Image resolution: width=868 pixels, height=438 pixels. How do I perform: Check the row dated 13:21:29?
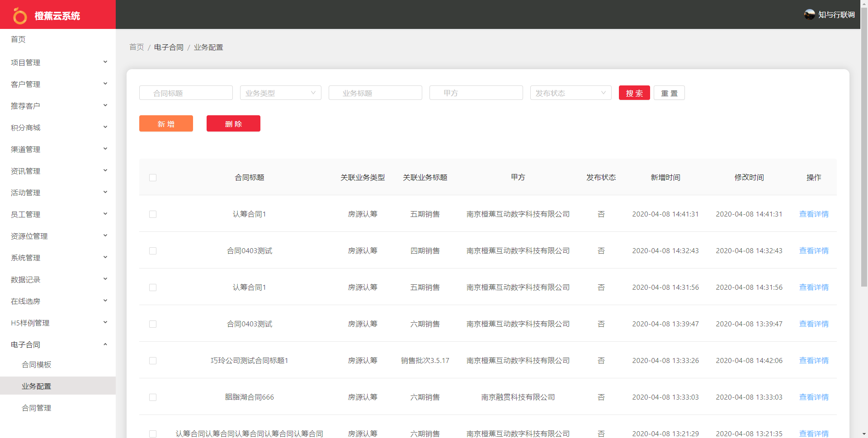(153, 434)
